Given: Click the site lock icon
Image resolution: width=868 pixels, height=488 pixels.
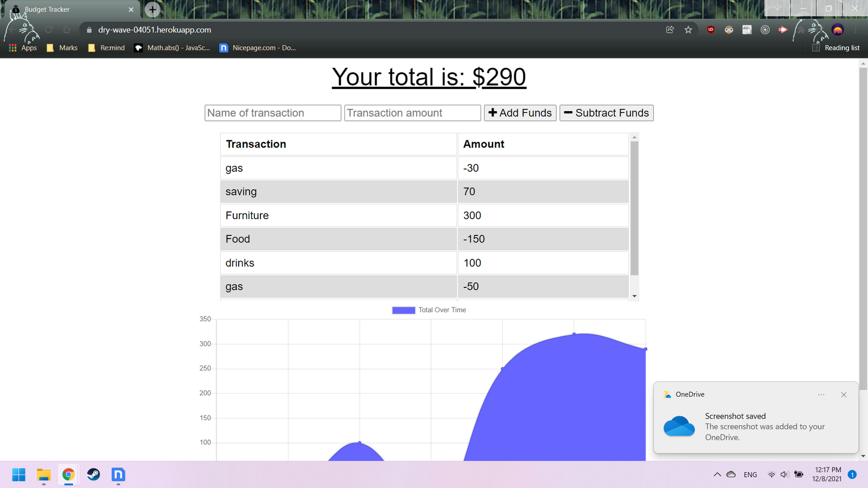Looking at the screenshot, I should (90, 30).
